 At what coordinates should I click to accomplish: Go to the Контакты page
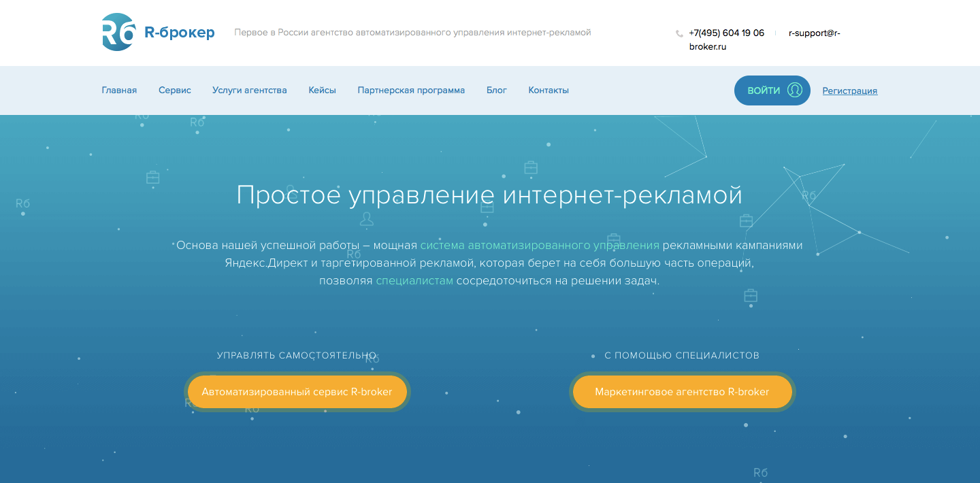(x=549, y=90)
